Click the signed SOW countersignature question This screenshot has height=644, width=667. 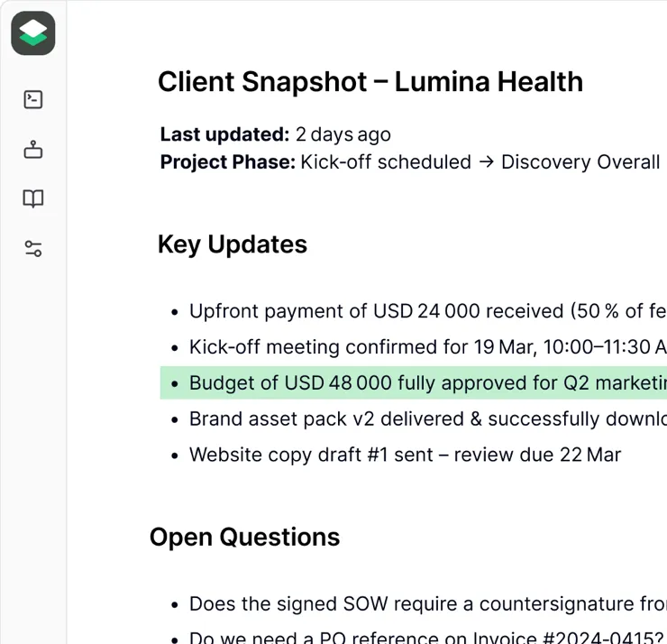coord(418,604)
